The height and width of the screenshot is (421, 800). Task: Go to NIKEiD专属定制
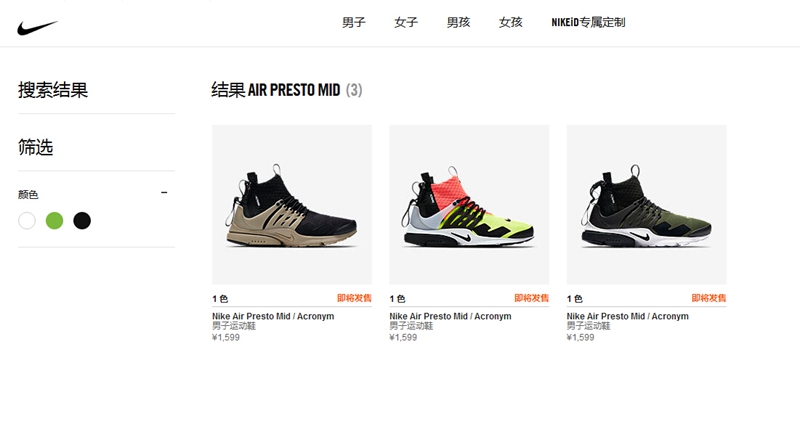click(x=588, y=22)
